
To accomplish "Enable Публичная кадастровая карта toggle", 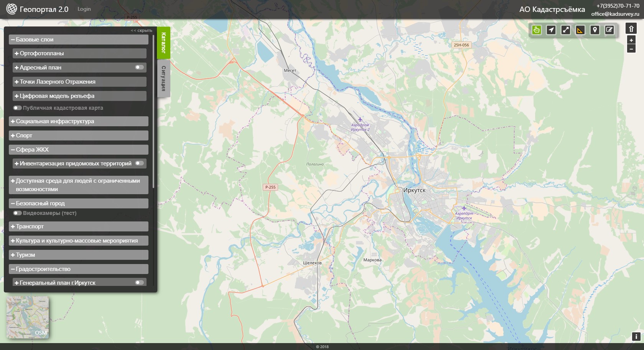I will click(17, 108).
